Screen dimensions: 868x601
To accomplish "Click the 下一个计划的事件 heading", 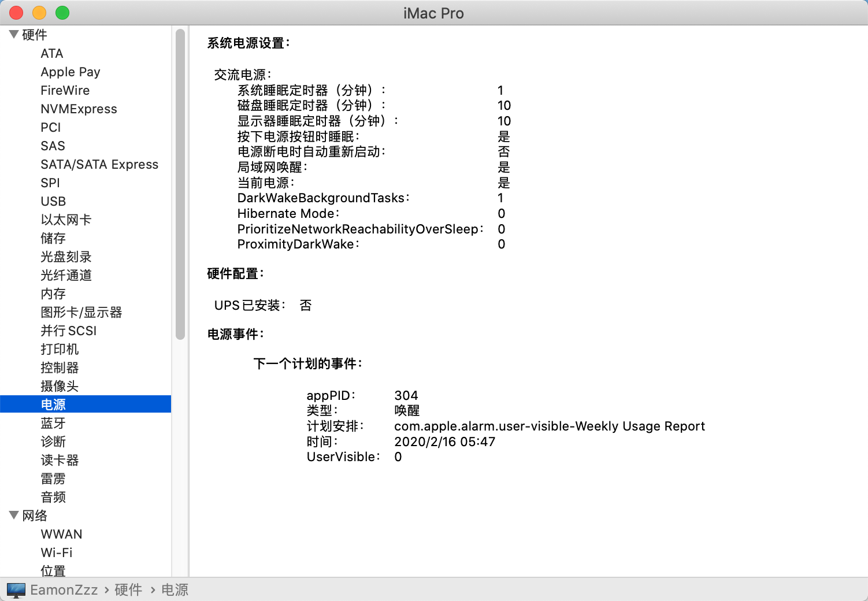I will tap(308, 363).
